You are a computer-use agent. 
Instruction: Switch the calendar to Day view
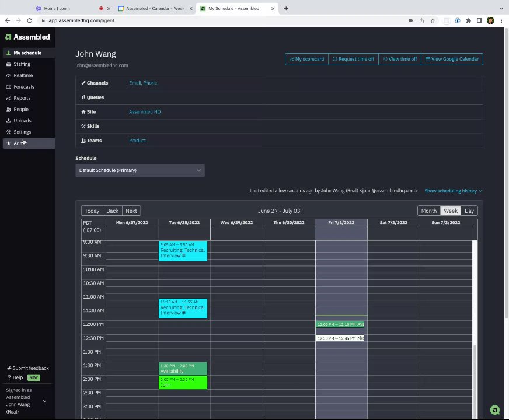tap(469, 211)
